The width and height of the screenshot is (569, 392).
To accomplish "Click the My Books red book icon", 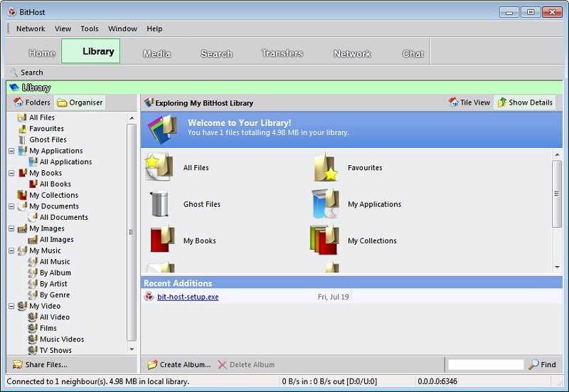I will (x=161, y=240).
